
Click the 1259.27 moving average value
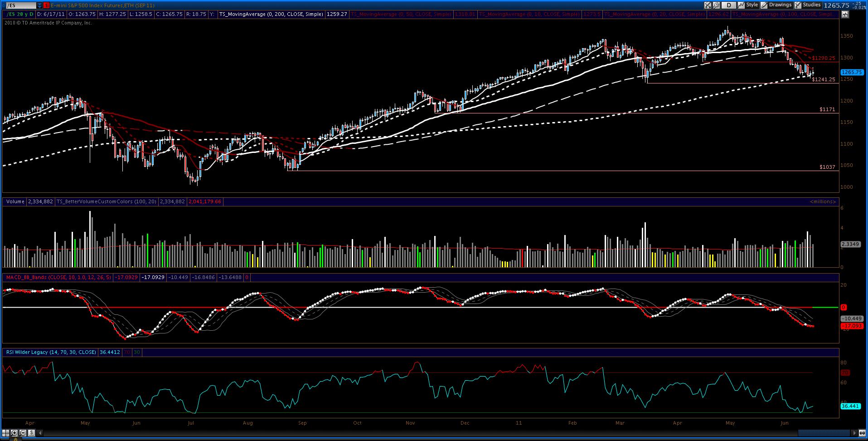(337, 14)
